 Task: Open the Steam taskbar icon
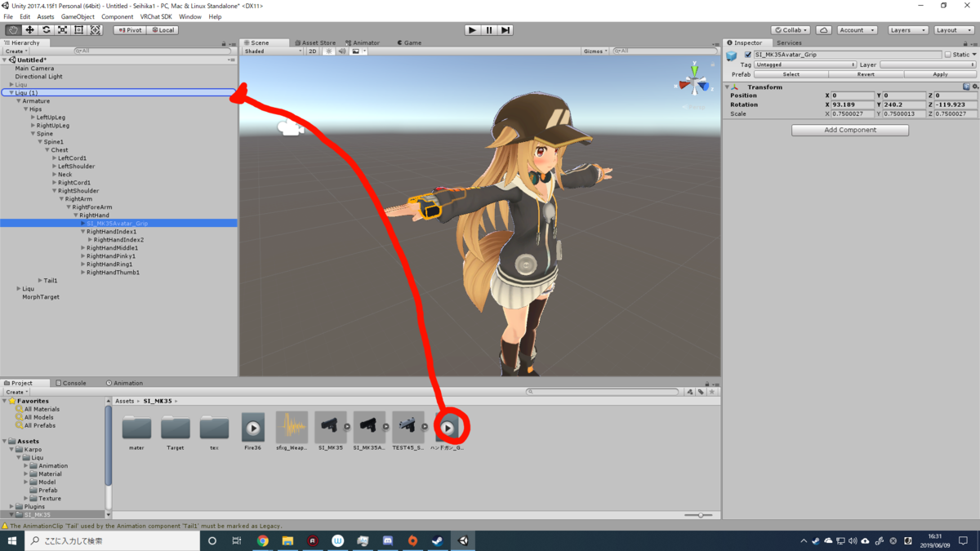[x=438, y=540]
